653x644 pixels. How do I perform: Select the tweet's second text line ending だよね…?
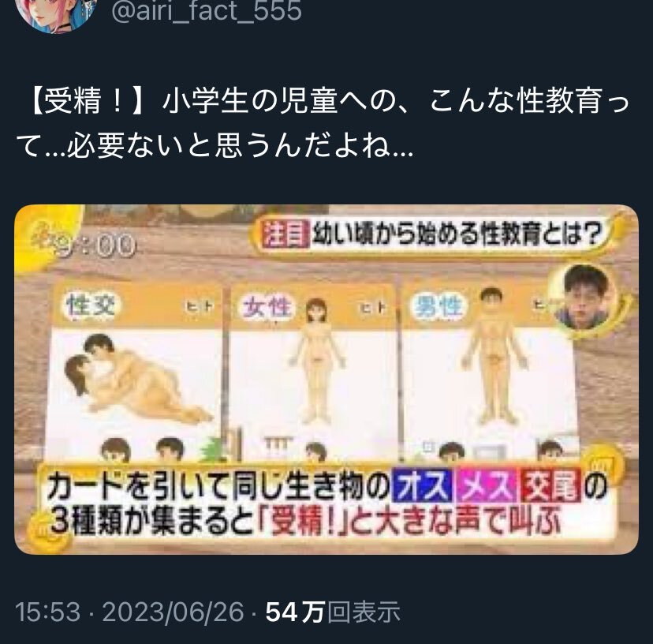click(215, 147)
